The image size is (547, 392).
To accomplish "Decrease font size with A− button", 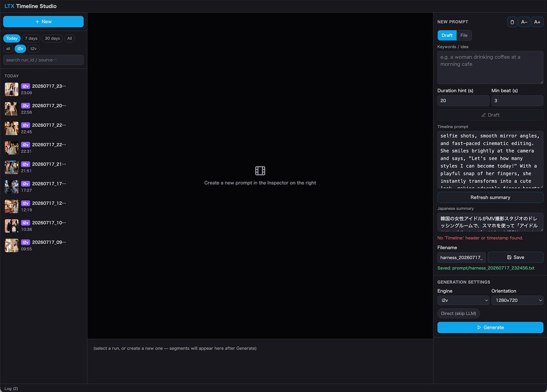I will point(524,22).
